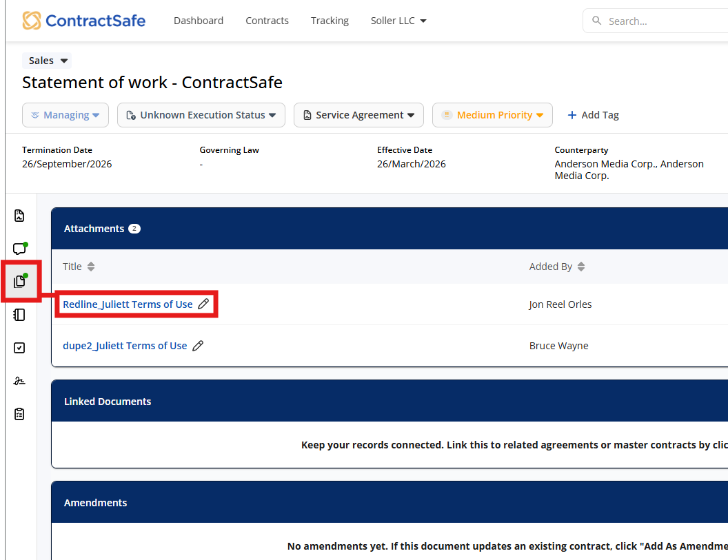Open the notebook sidebar icon
This screenshot has width=728, height=560.
[19, 315]
